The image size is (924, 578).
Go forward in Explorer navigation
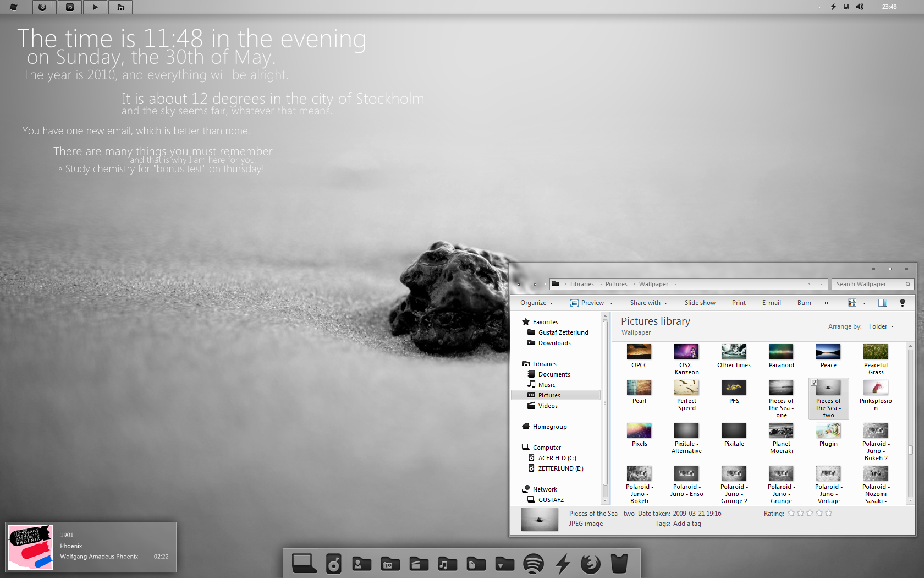[535, 284]
